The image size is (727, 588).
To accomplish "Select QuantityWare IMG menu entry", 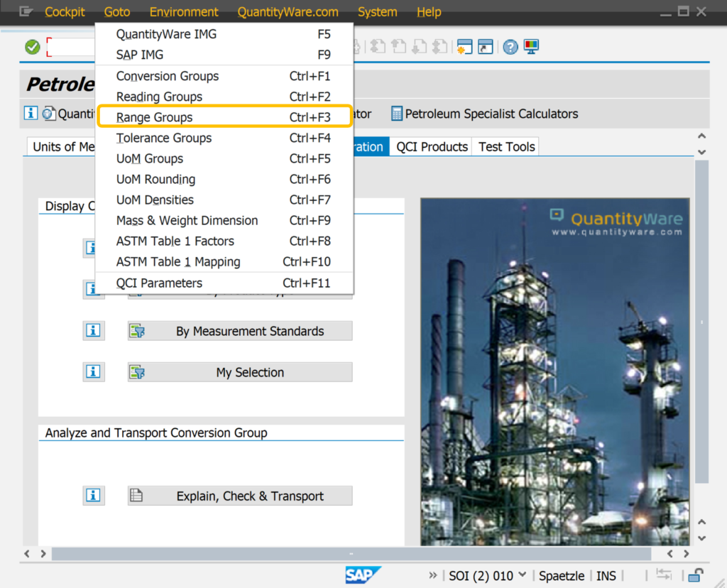I will (x=224, y=34).
